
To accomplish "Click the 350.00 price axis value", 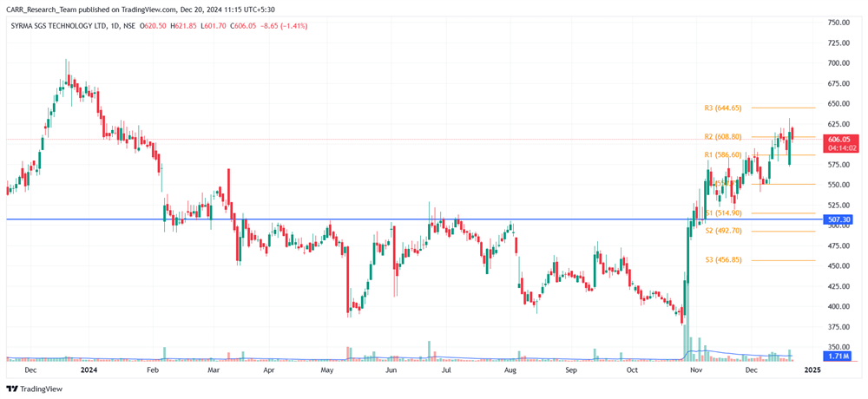I will point(838,348).
